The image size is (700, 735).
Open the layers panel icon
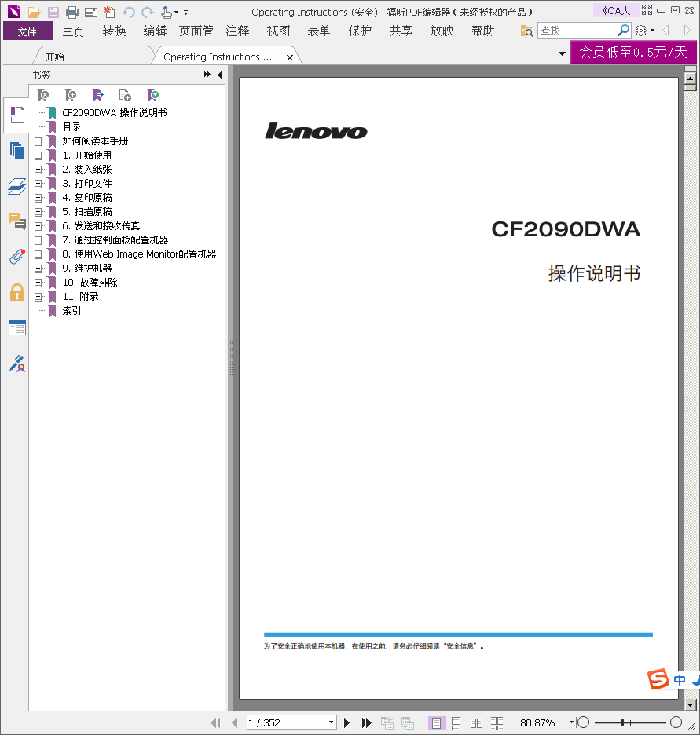click(17, 186)
